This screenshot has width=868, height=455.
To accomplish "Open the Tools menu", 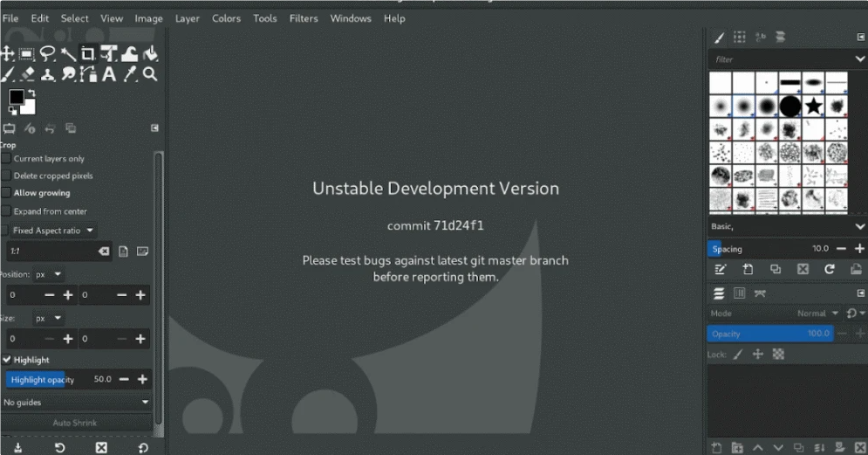I will (264, 18).
